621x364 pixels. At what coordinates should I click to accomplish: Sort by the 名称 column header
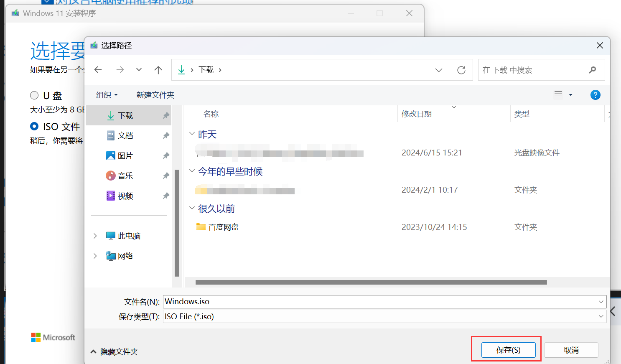point(211,114)
